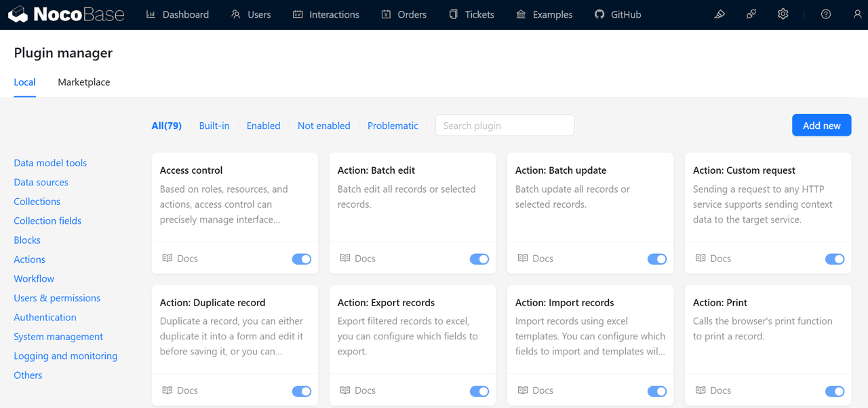This screenshot has height=408, width=868.
Task: Click Docs book icon on Batch edit card
Action: (x=345, y=258)
